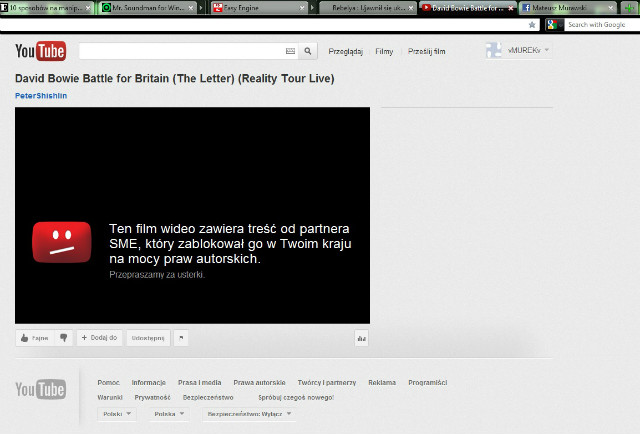640x434 pixels.
Task: Expand the tab stack arrow after Mr. Soundman tab
Action: 201,8
